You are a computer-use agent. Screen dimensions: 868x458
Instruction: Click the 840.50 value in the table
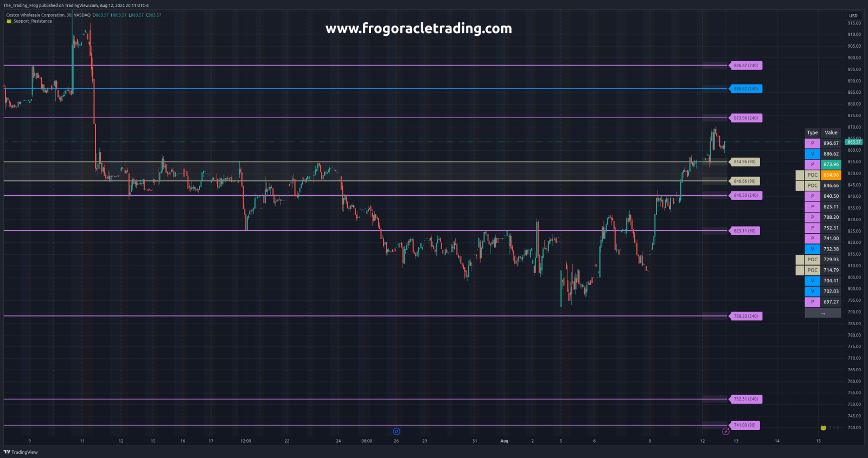[831, 196]
